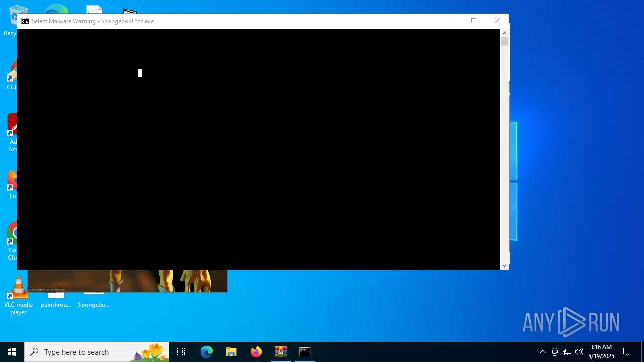Click the image preview behind the console
Image resolution: width=644 pixels, height=362 pixels.
pos(127,281)
